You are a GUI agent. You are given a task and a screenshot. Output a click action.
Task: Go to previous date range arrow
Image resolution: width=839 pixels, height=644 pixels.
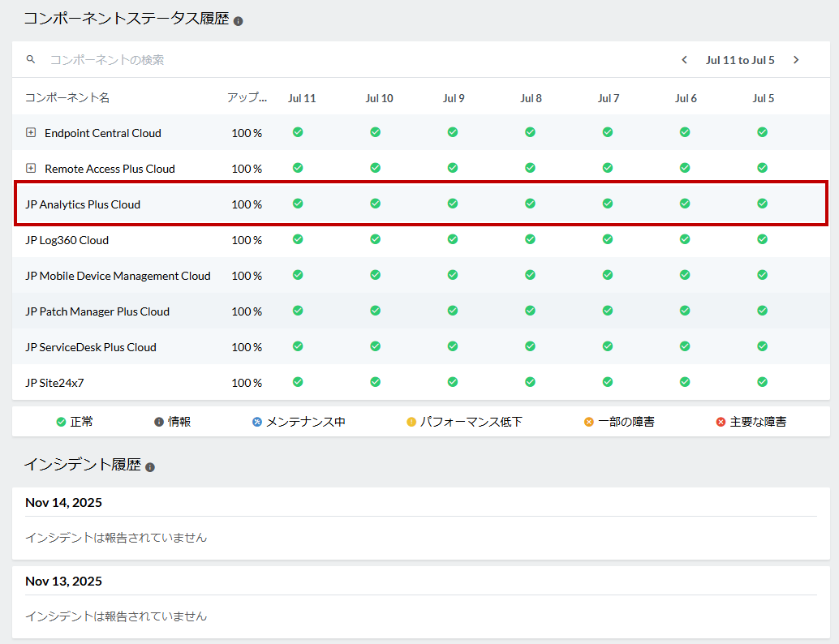tap(684, 60)
